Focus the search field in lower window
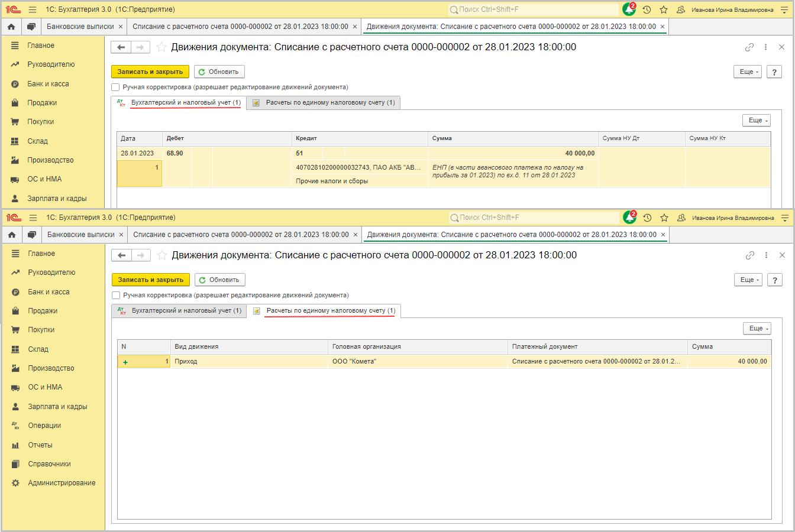This screenshot has width=795, height=532. [x=534, y=218]
